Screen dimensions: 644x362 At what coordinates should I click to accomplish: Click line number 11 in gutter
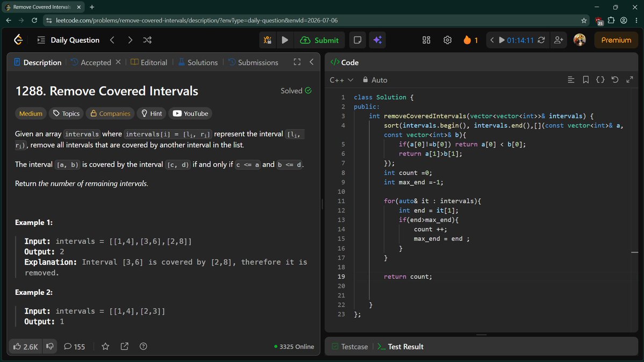coord(341,201)
